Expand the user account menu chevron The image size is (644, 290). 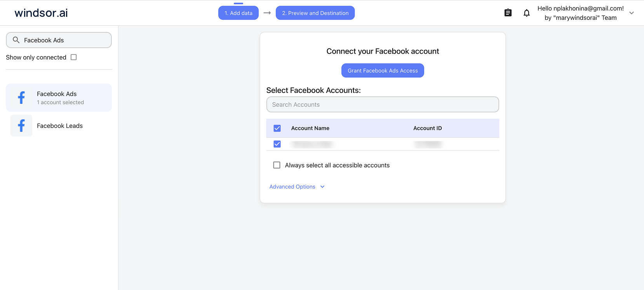click(x=632, y=13)
